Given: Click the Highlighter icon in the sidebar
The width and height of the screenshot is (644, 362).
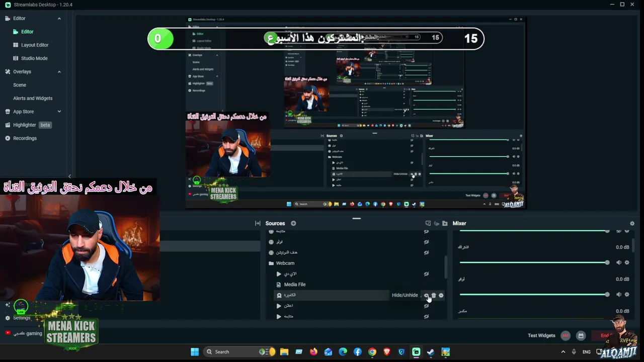Looking at the screenshot, I should pos(8,125).
